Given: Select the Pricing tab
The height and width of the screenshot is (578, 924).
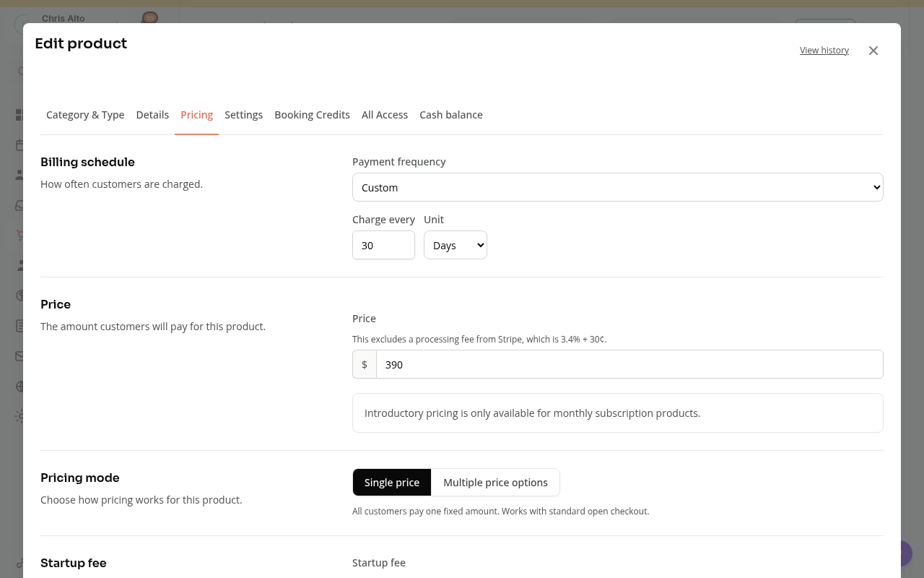Looking at the screenshot, I should [196, 115].
